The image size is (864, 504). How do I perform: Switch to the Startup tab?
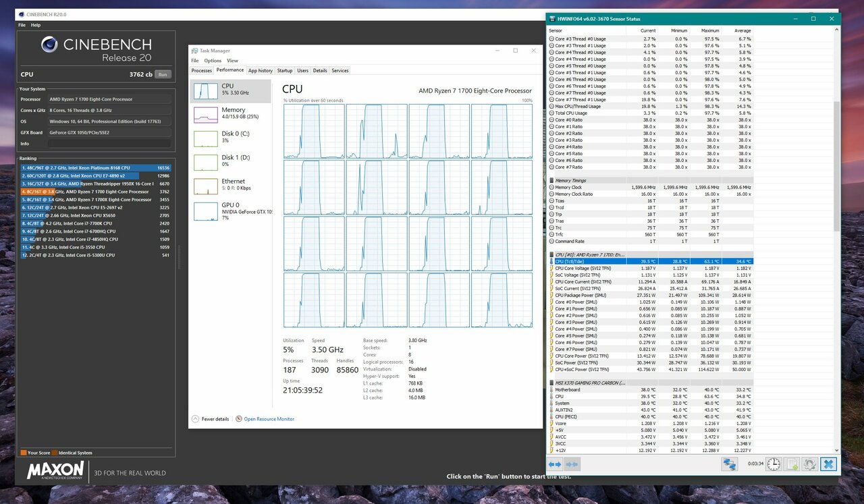(285, 70)
